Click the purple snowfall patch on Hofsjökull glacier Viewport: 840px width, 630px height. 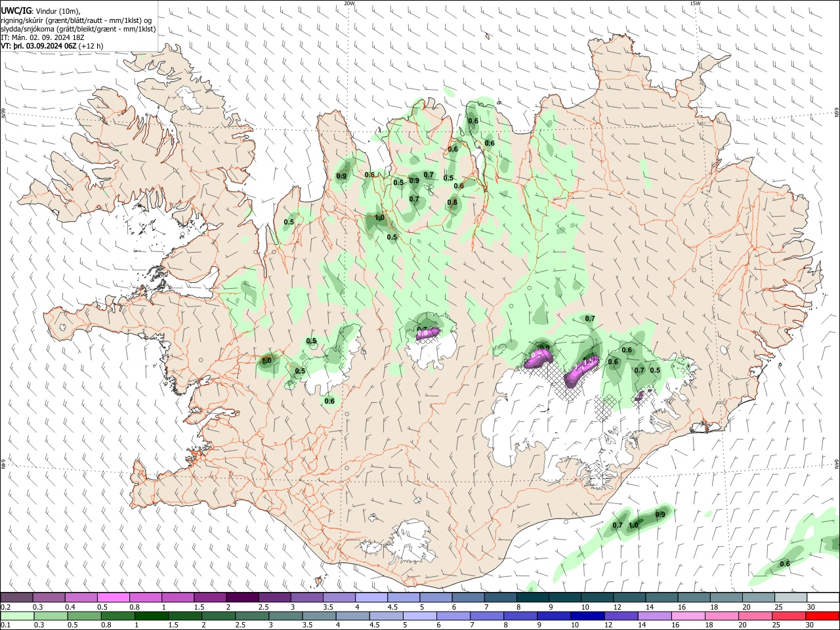coord(427,334)
